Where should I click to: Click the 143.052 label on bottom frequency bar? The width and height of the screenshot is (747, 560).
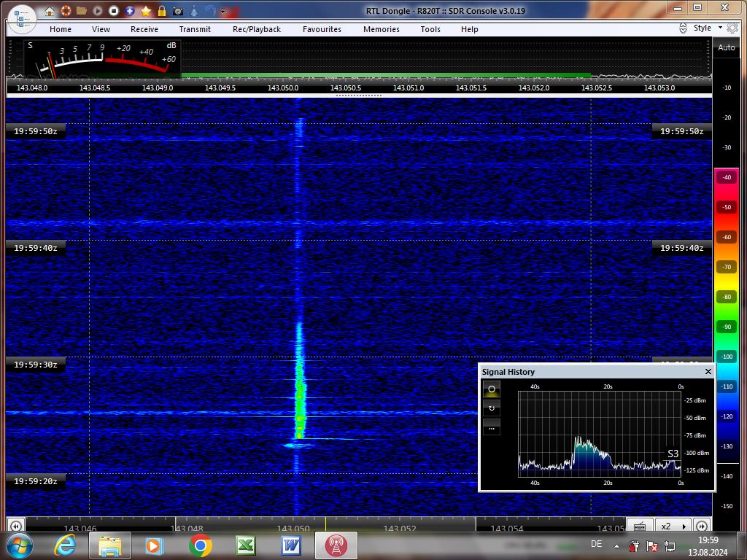tap(399, 528)
